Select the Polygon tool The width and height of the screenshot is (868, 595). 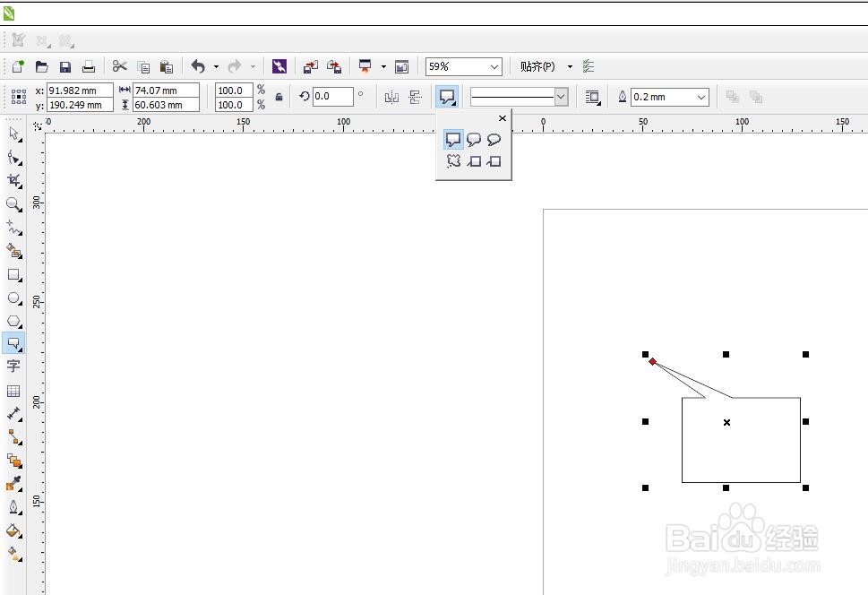tap(14, 322)
